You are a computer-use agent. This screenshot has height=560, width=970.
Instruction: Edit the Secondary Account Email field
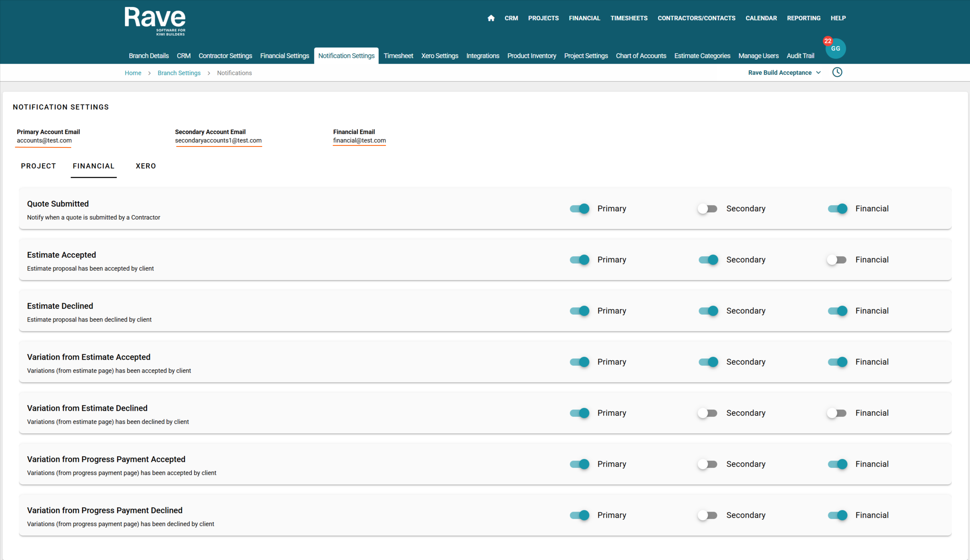pyautogui.click(x=218, y=140)
